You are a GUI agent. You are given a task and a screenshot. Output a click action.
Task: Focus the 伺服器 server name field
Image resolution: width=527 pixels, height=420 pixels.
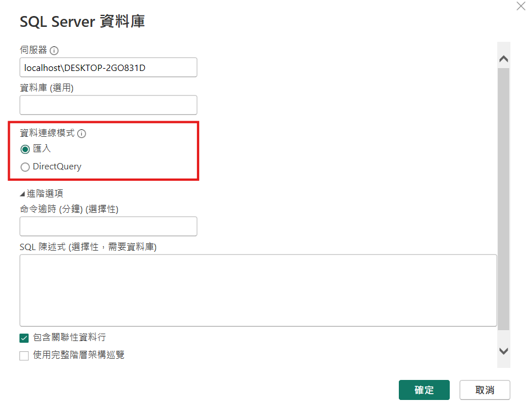[108, 67]
